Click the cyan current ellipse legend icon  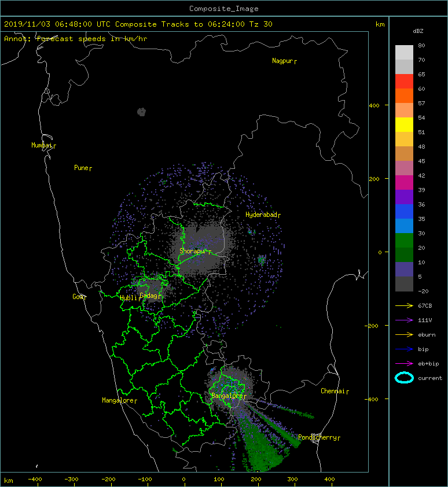pos(404,378)
